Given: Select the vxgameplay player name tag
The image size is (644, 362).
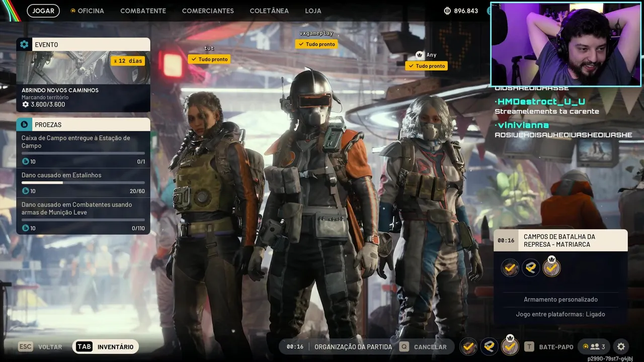Looking at the screenshot, I should click(x=316, y=33).
